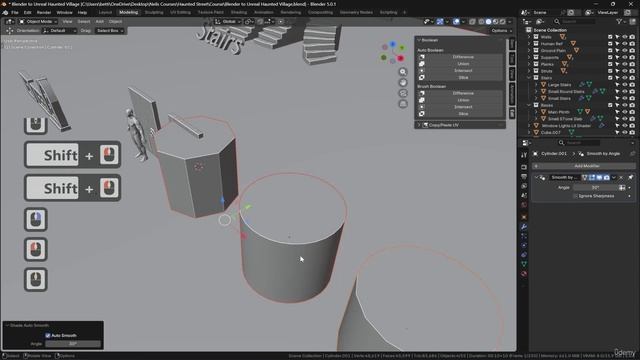
Task: Open the viewport Options dropdown
Action: tap(502, 31)
